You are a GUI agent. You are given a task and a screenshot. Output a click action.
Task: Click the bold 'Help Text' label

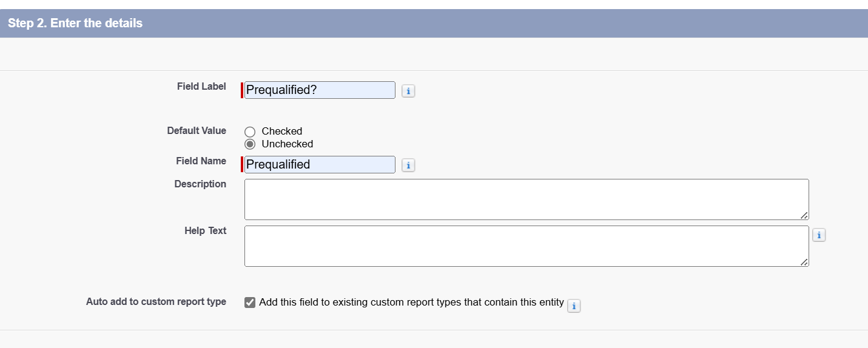[205, 230]
